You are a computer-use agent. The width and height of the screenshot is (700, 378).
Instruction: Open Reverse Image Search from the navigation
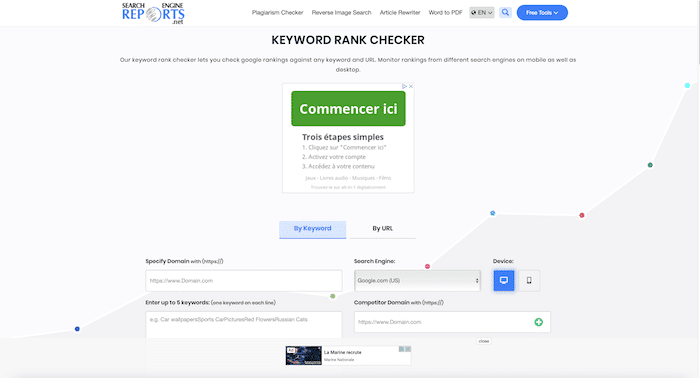[342, 12]
